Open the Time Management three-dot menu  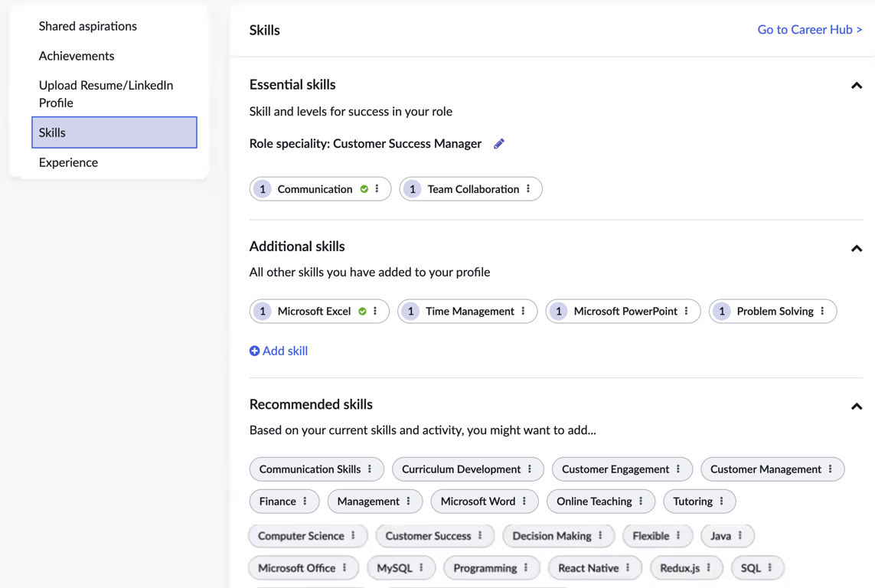click(524, 312)
